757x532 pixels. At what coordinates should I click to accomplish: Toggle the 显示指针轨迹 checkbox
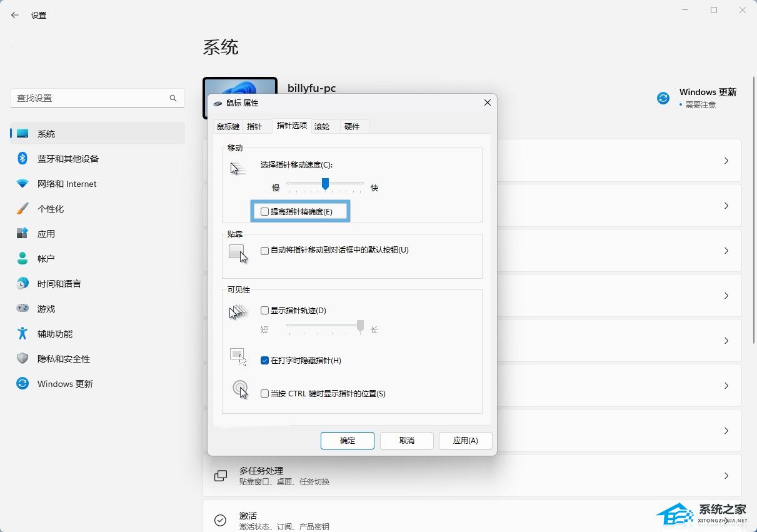point(265,311)
